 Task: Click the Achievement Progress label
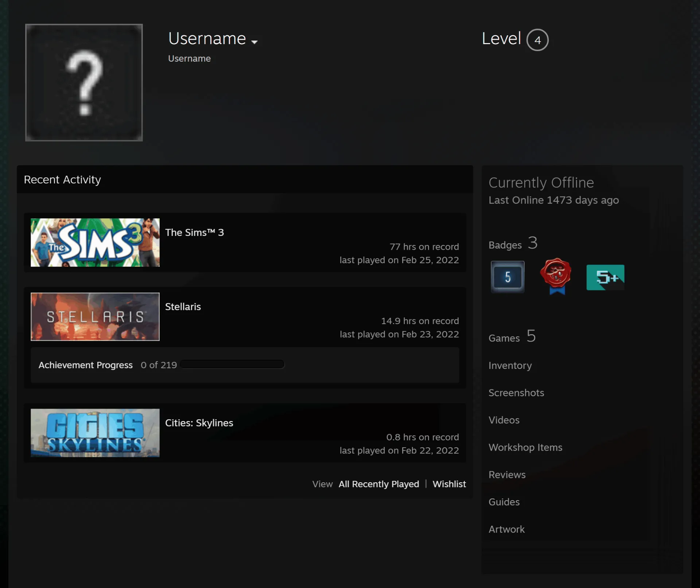coord(86,365)
